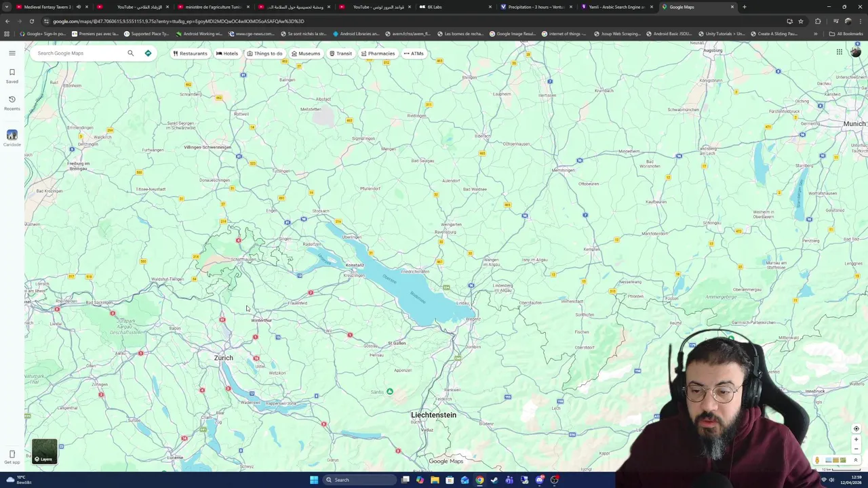Select the Museums category chip
This screenshot has width=868, height=488.
coord(306,54)
